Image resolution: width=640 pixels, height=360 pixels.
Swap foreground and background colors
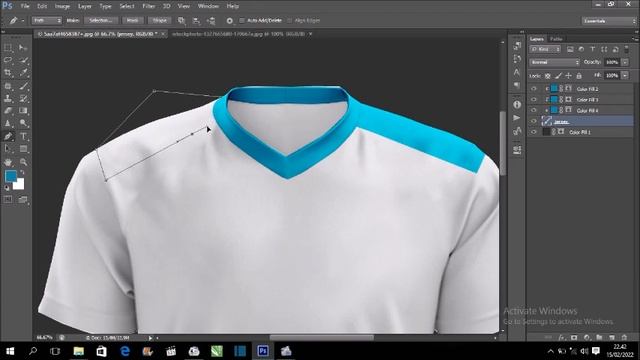coord(22,173)
